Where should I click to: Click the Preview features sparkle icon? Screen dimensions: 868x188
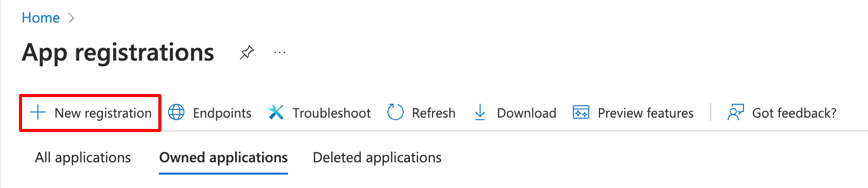tap(581, 112)
